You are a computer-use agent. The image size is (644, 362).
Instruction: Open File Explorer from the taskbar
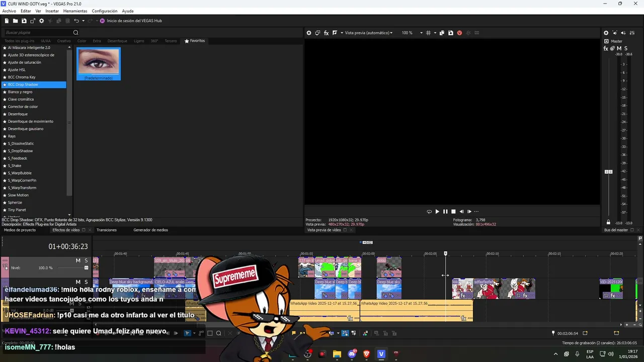[337, 354]
